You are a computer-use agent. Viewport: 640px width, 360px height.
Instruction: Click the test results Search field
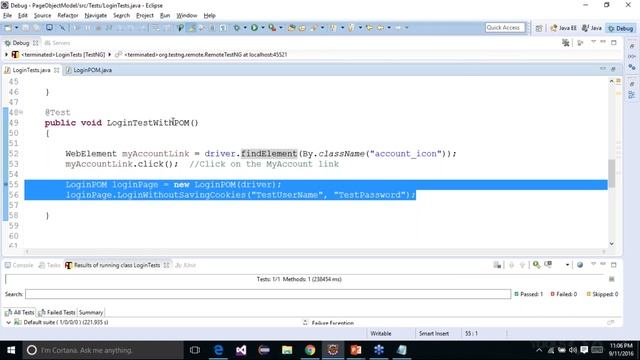click(268, 294)
